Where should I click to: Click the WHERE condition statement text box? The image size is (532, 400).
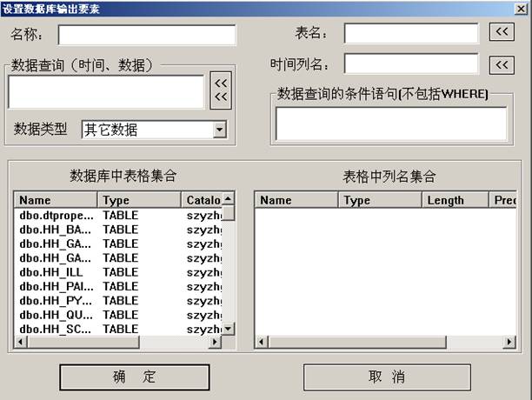(390, 123)
